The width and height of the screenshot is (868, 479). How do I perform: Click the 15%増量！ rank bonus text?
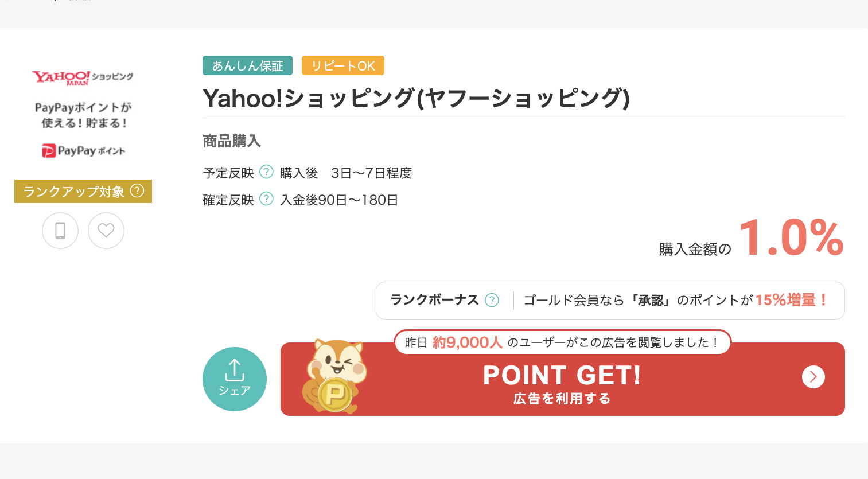pyautogui.click(x=791, y=300)
